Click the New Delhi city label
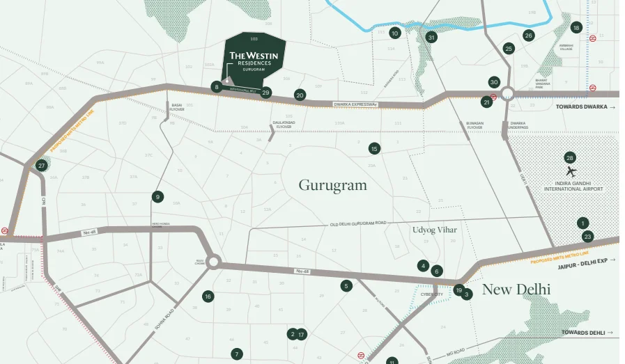Image resolution: width=625 pixels, height=364 pixels. tap(516, 290)
